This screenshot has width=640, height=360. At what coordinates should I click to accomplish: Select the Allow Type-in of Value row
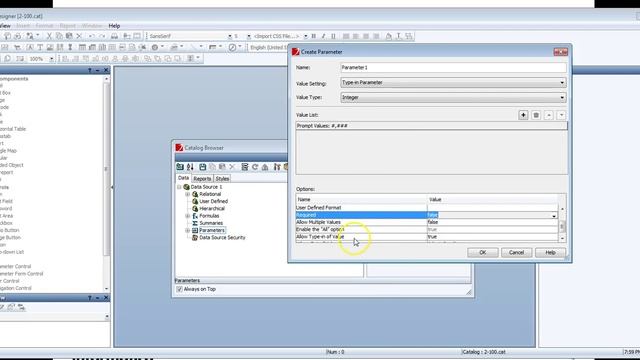[x=427, y=237]
